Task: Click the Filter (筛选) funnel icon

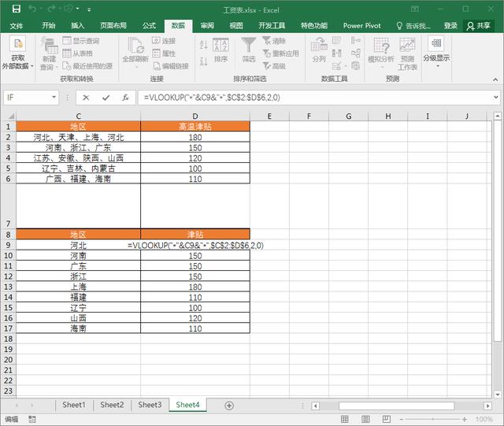Action: pos(249,46)
